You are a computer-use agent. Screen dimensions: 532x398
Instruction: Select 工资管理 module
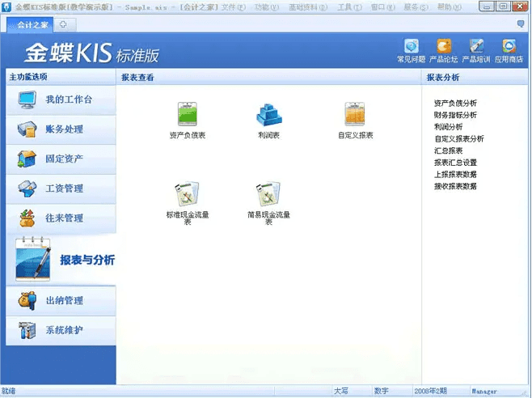(61, 188)
